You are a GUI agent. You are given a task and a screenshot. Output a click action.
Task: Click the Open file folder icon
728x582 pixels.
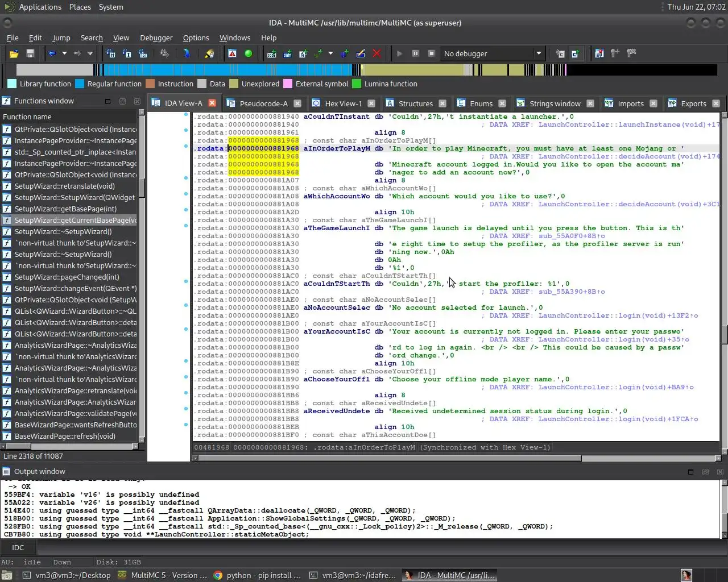point(14,53)
